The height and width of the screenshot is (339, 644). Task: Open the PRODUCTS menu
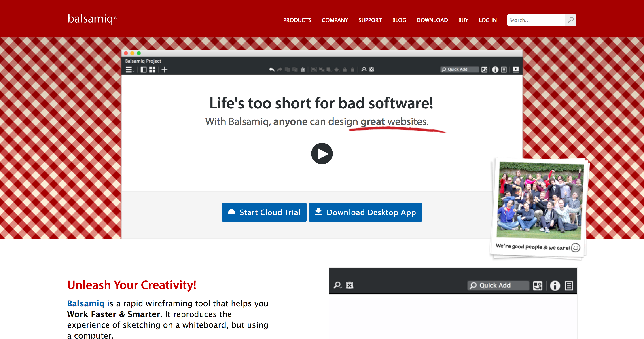[297, 20]
